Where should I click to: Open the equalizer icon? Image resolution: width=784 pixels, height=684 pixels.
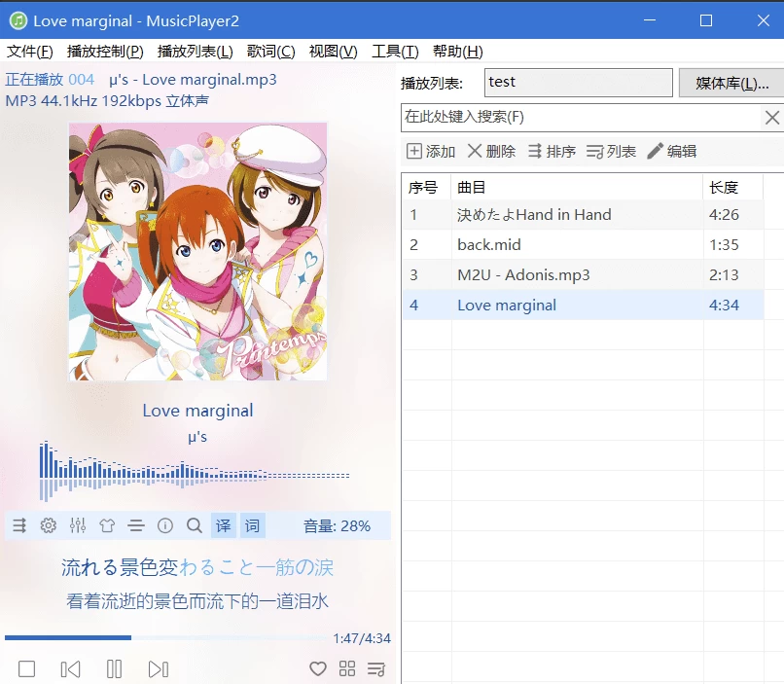(x=78, y=525)
